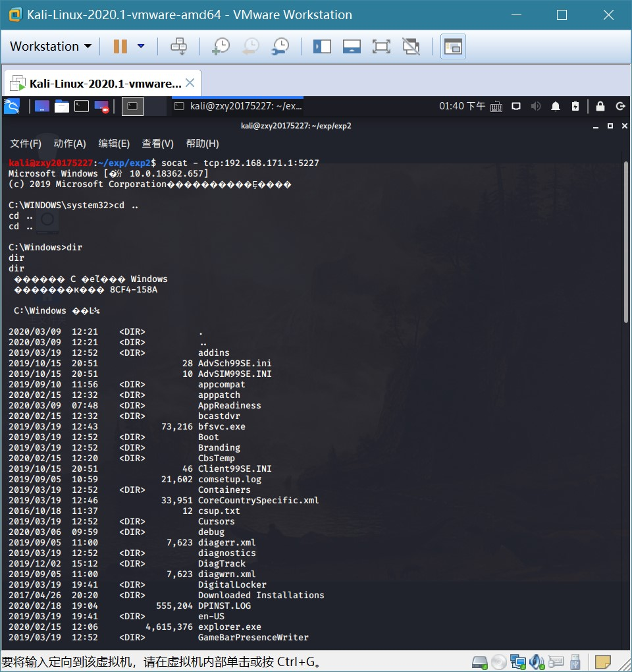Screen dimensions: 632x672
Task: Click the terminal vertical scrollbar thumb
Action: (x=625, y=242)
